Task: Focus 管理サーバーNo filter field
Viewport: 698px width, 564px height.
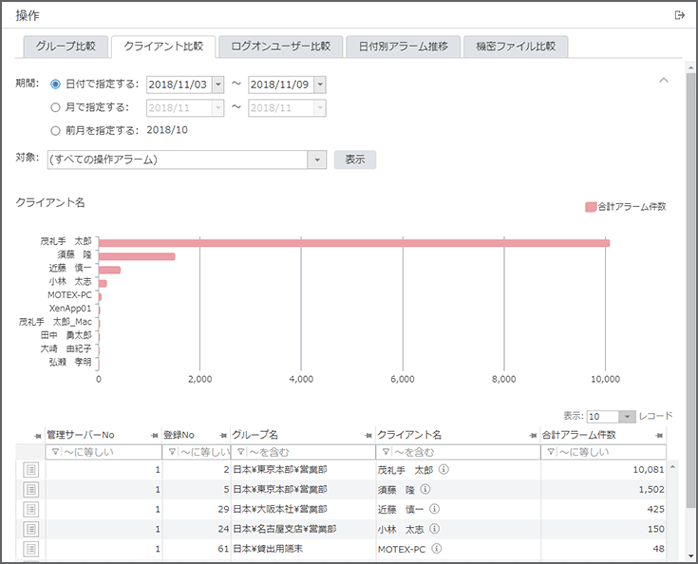Action: (103, 452)
